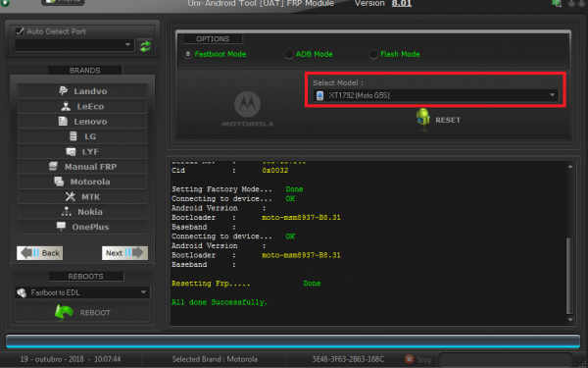Select the LG brand entry
Viewport: 588px width, 368px height.
pyautogui.click(x=82, y=136)
